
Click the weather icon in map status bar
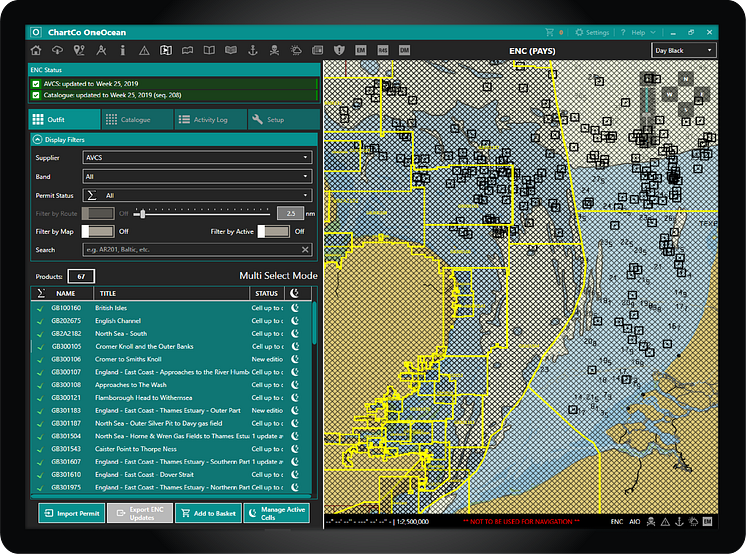click(x=693, y=522)
